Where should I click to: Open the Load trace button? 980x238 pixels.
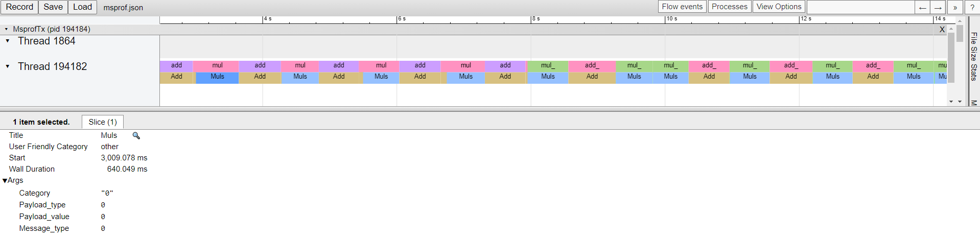point(82,7)
